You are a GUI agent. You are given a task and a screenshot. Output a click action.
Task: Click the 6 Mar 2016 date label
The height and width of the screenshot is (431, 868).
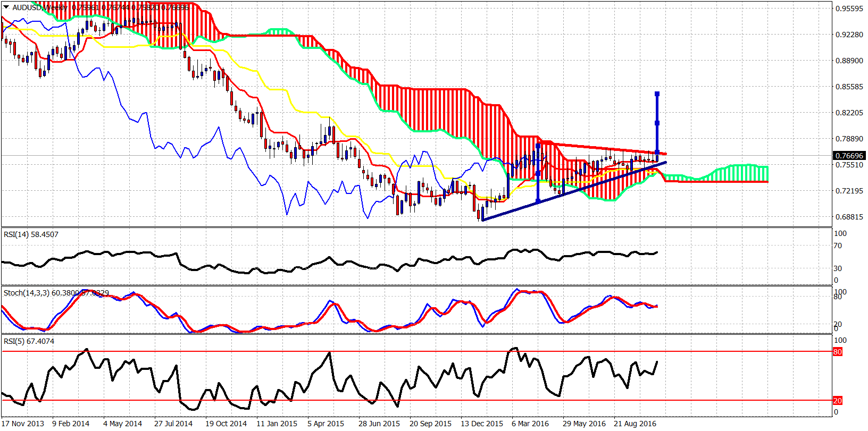click(530, 424)
